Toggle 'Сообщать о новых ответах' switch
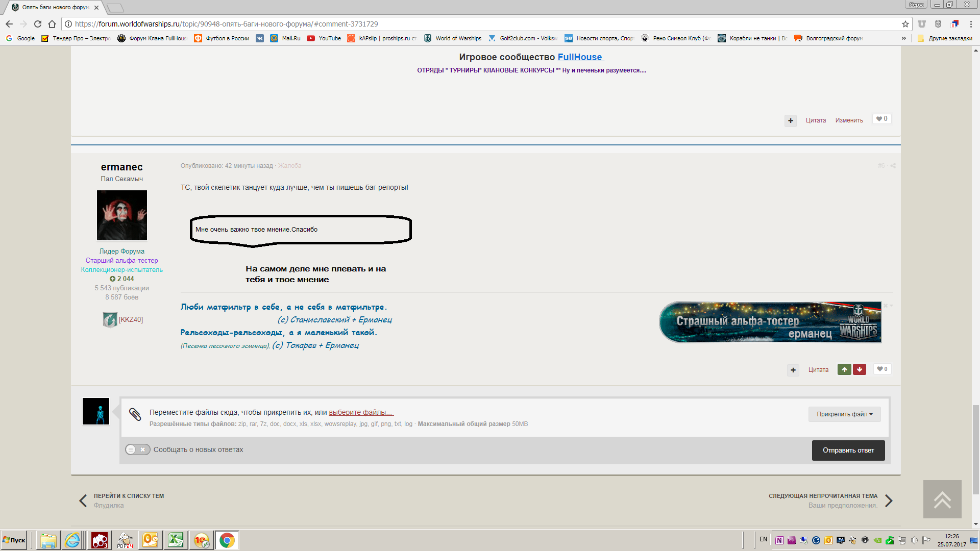Image resolution: width=980 pixels, height=551 pixels. coord(138,449)
